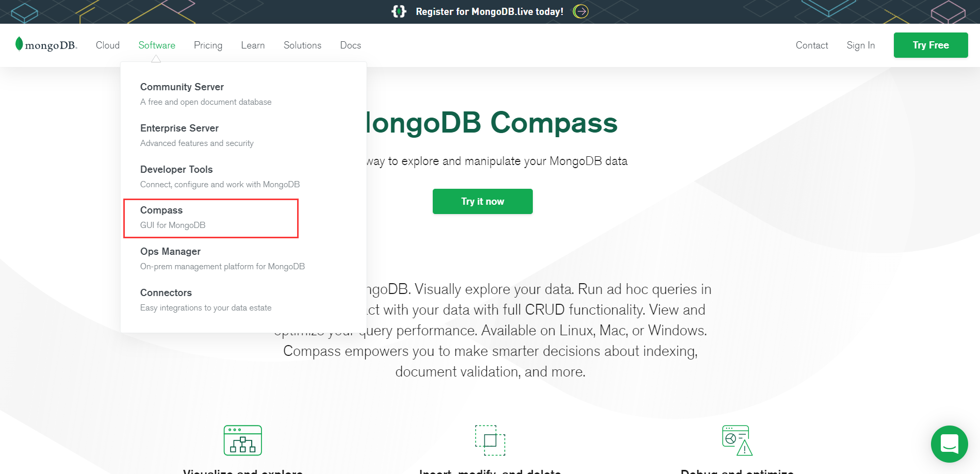The height and width of the screenshot is (474, 980).
Task: Click Register for MongoDB.live today banner text
Action: point(489,11)
